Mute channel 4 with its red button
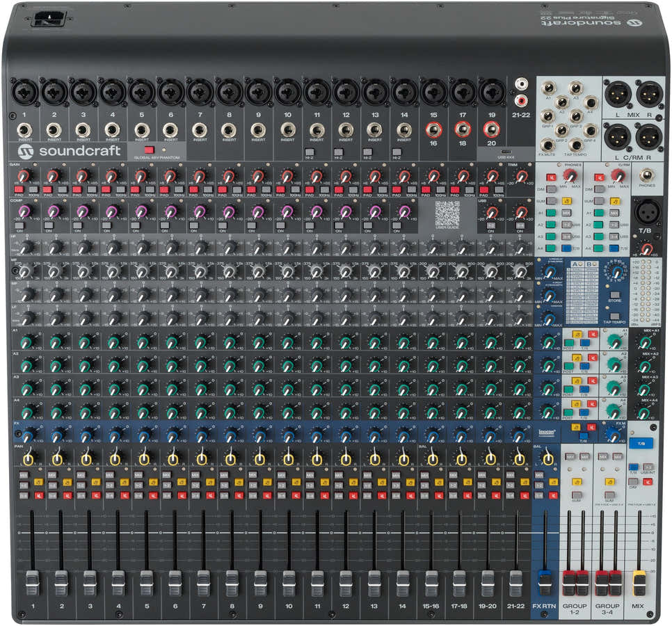The width and height of the screenshot is (672, 626). point(125,496)
